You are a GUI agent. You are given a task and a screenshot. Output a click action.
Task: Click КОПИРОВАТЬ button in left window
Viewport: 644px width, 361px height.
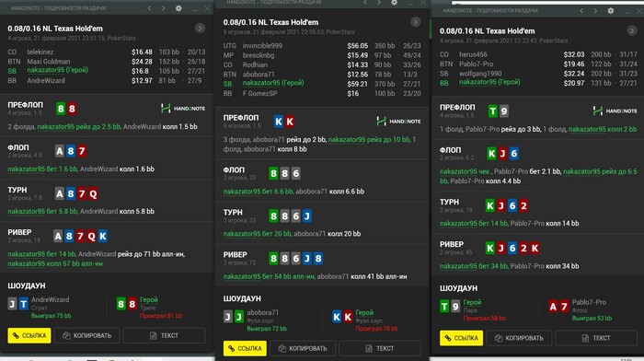click(x=87, y=335)
